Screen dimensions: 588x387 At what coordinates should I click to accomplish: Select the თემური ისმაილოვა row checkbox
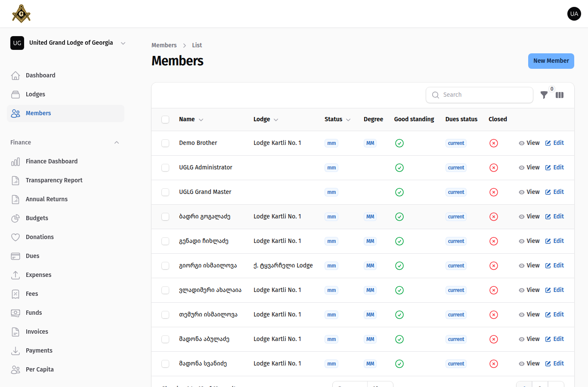[165, 315]
